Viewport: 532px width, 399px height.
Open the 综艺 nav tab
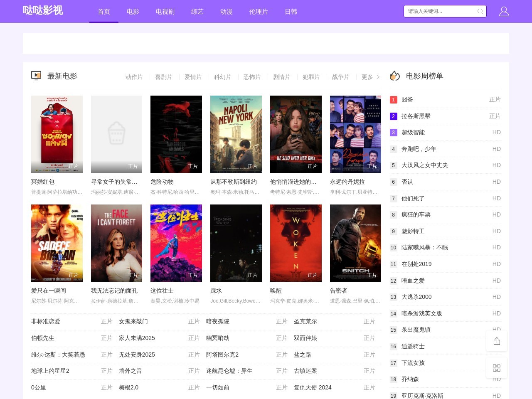point(197,12)
